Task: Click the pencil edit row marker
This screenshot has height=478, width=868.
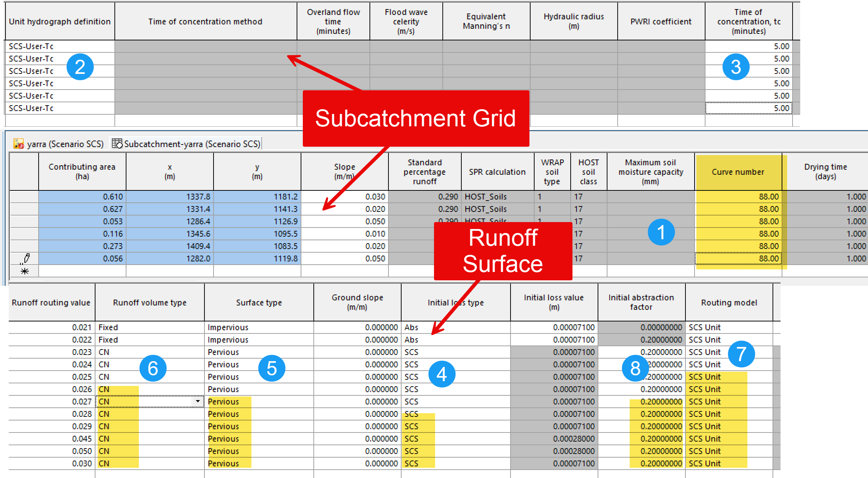Action: point(25,258)
